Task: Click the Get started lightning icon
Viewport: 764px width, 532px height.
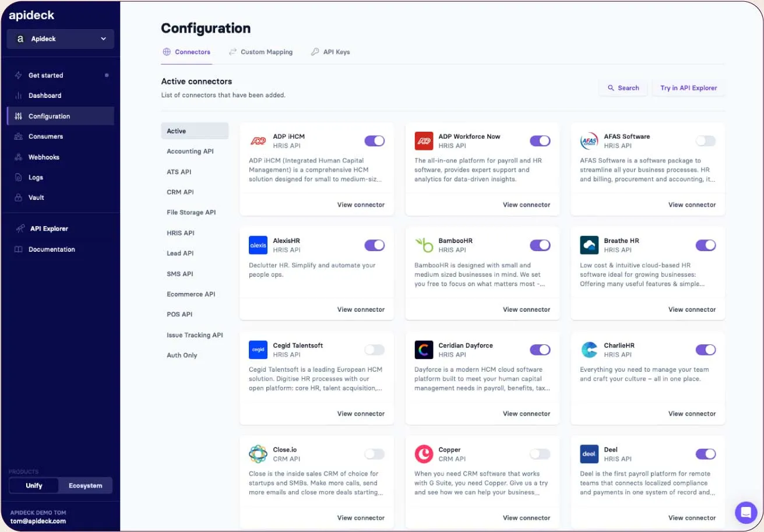Action: click(x=19, y=75)
